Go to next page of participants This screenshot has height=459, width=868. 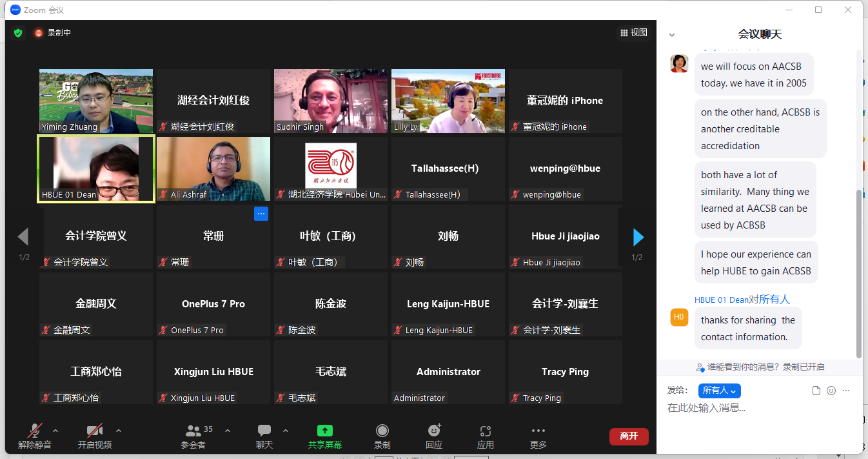click(638, 238)
